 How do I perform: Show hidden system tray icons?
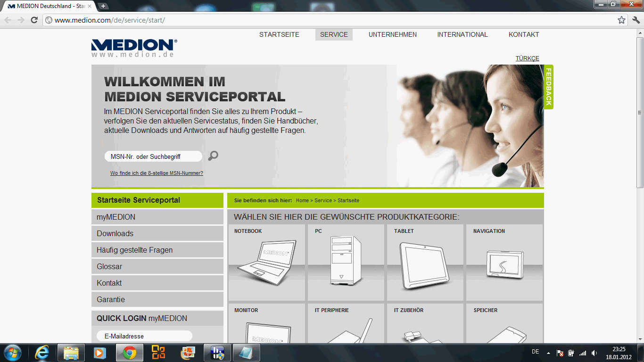pyautogui.click(x=548, y=353)
